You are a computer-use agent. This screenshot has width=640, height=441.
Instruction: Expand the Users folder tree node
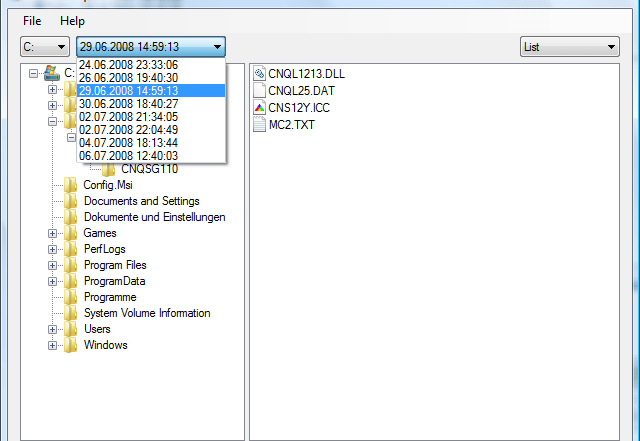(x=53, y=329)
